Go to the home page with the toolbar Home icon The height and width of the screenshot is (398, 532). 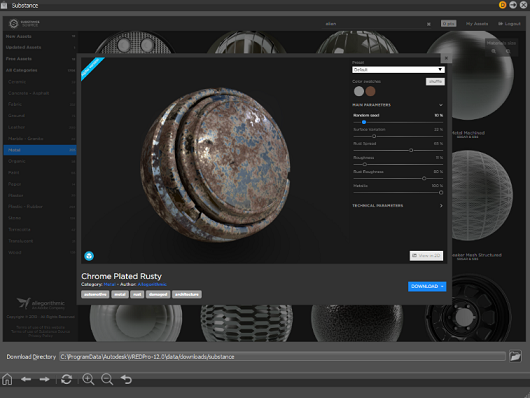point(7,379)
